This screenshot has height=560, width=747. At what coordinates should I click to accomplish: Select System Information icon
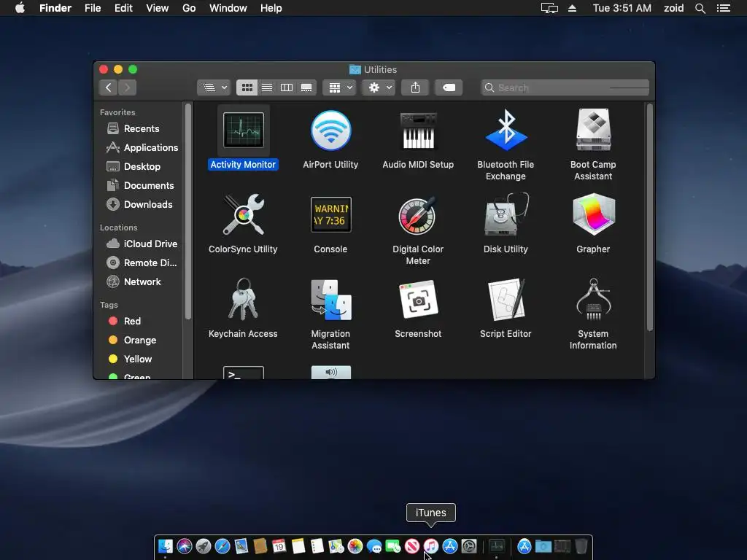[x=593, y=299]
